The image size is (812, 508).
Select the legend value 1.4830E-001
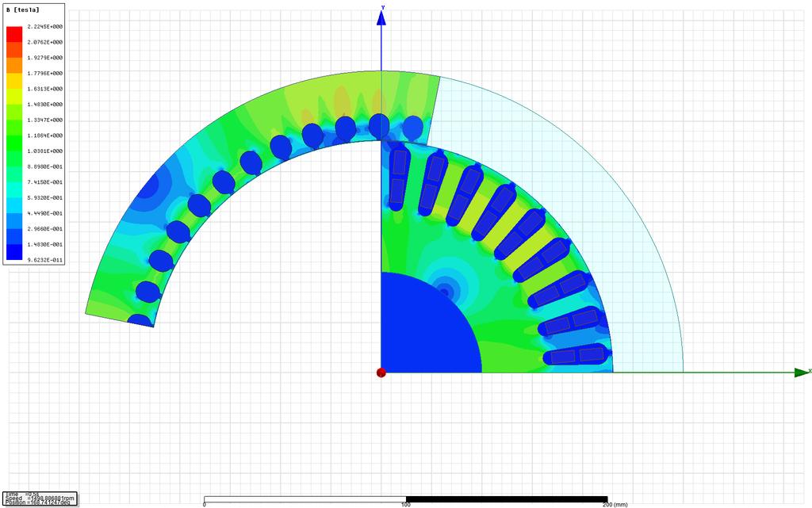[45, 244]
